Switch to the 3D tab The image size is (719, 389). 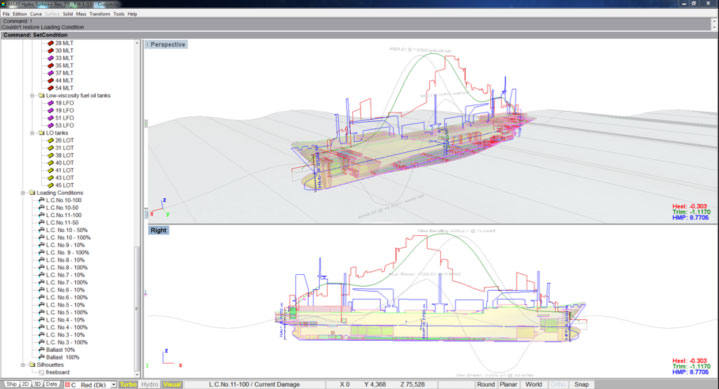coord(37,384)
